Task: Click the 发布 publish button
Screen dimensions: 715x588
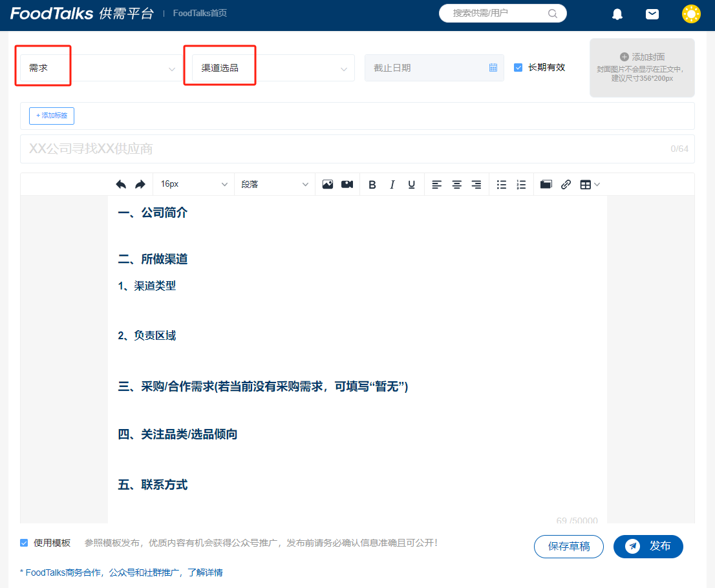Action: point(648,546)
